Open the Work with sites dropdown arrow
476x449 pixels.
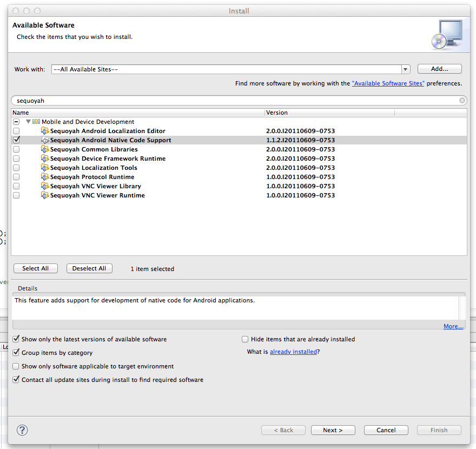point(406,69)
